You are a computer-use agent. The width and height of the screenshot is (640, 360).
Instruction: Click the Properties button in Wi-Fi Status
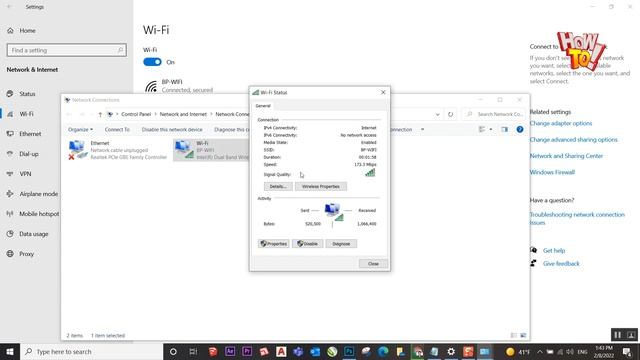(x=273, y=244)
